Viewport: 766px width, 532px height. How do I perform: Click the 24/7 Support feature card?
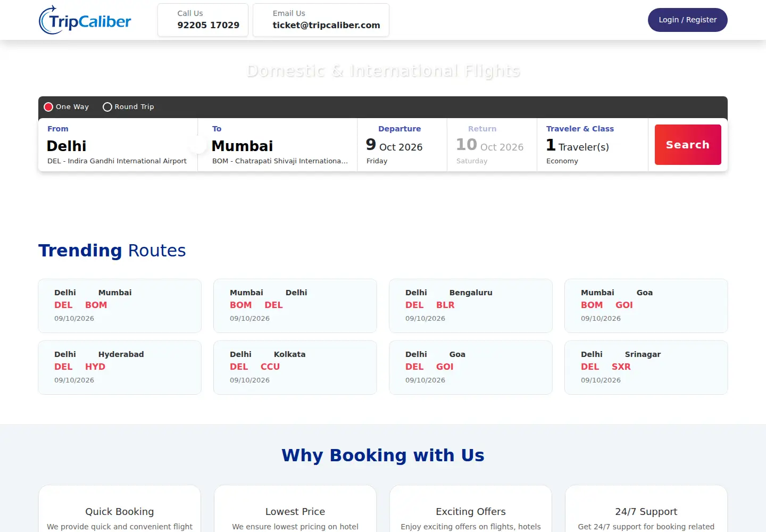(x=646, y=509)
